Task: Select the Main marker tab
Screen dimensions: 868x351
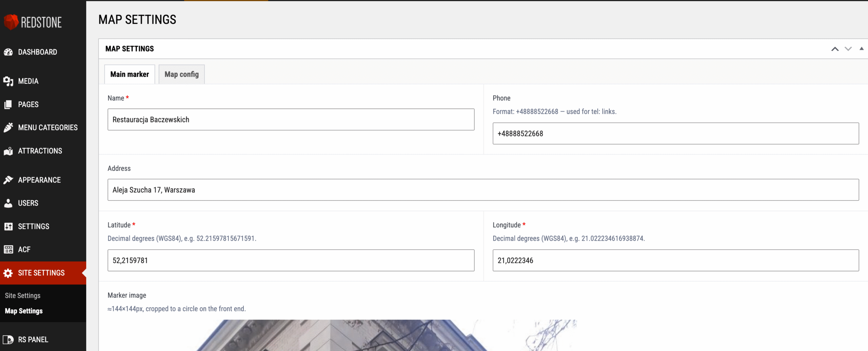Action: [x=130, y=74]
